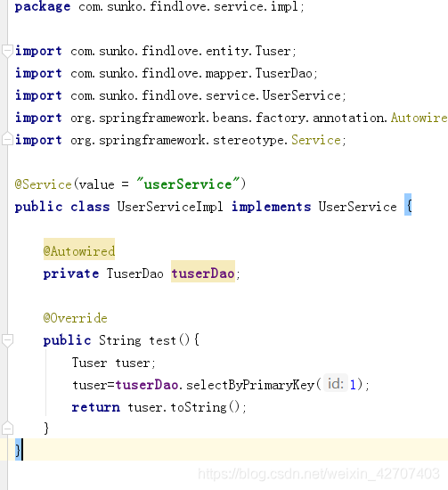Click the highlighted @Autowired annotation
Image resolution: width=448 pixels, height=490 pixels.
click(79, 249)
